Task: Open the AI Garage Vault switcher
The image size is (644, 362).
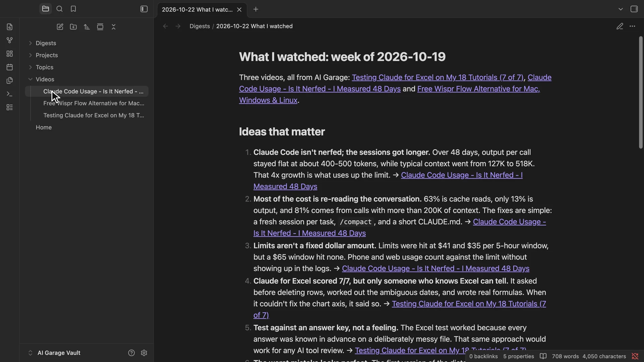Action: 54,353
